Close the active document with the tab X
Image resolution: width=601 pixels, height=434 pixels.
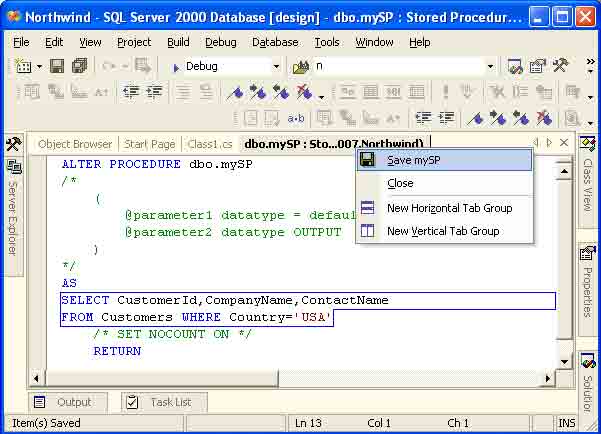click(x=564, y=143)
